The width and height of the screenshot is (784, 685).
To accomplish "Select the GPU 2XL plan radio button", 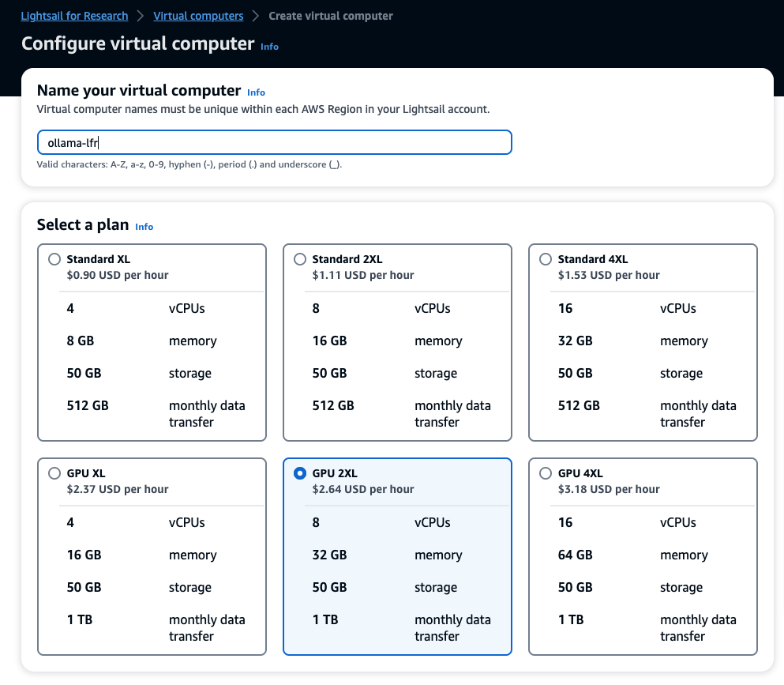I will click(x=300, y=473).
